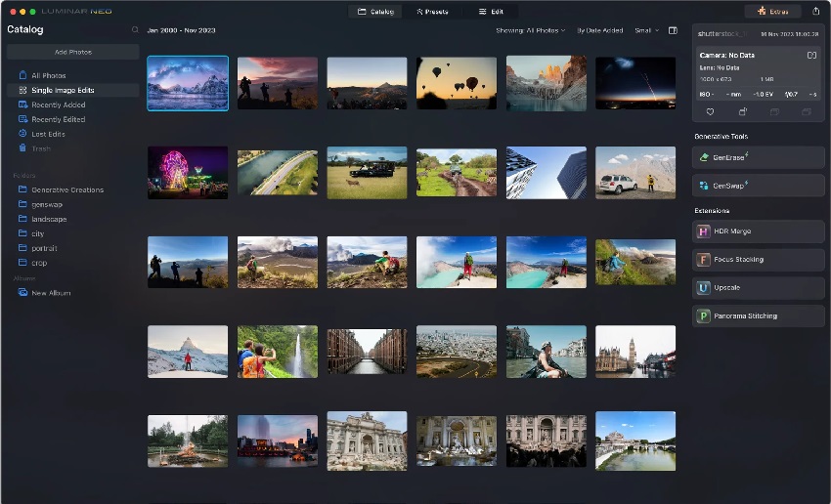
Task: Open the GenErase generative tool
Action: point(759,157)
